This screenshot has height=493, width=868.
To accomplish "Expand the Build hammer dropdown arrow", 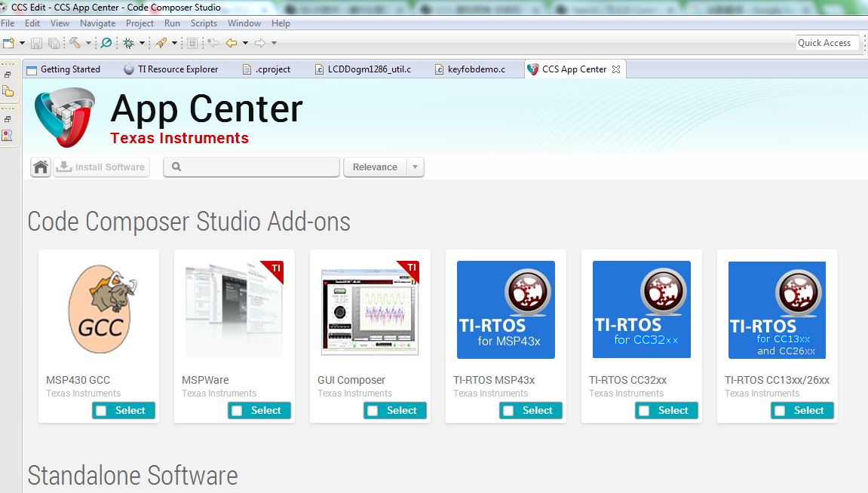I will (88, 43).
